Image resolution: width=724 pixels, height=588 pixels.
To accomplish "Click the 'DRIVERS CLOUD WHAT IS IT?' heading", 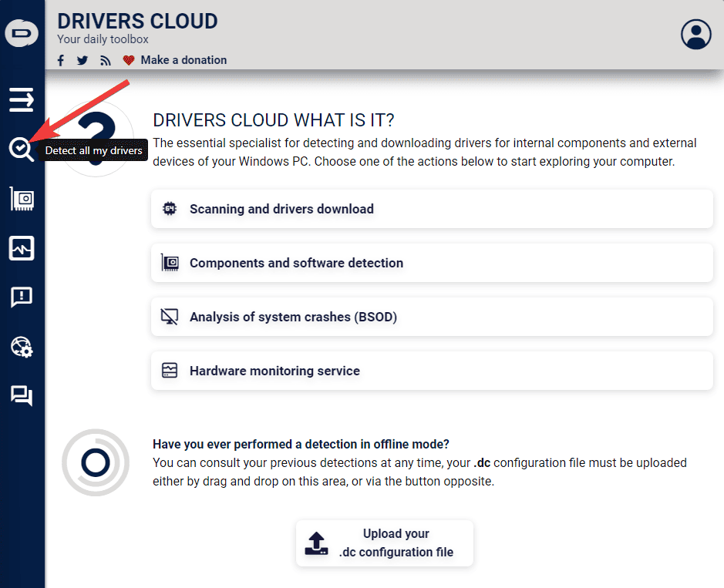I will coord(274,120).
